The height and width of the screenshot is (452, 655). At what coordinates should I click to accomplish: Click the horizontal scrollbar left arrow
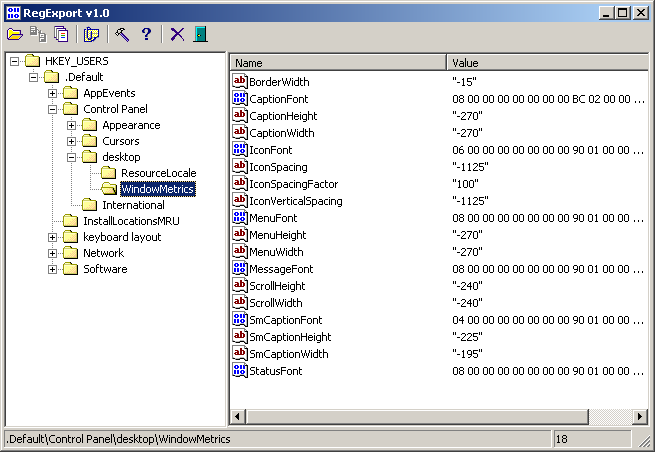pyautogui.click(x=238, y=416)
